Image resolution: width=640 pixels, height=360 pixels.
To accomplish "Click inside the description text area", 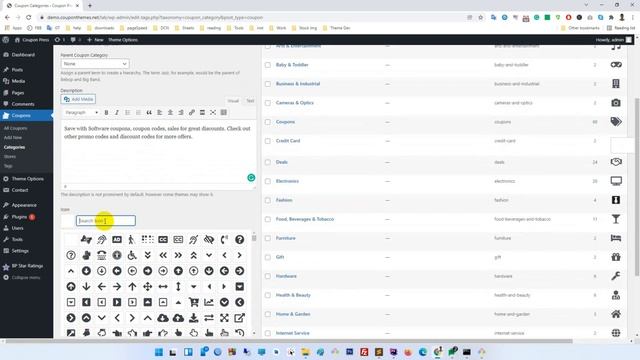I will [x=158, y=152].
